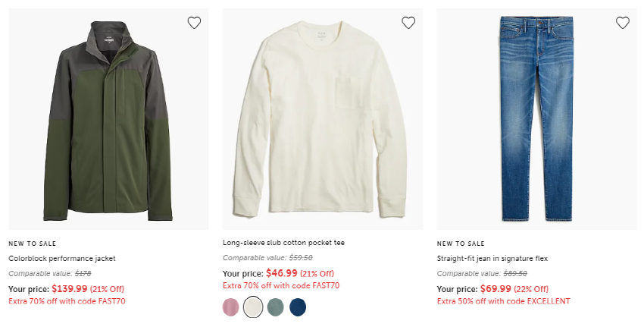644x327 pixels.
Task: Pick the sage green color swatch
Action: coord(275,307)
